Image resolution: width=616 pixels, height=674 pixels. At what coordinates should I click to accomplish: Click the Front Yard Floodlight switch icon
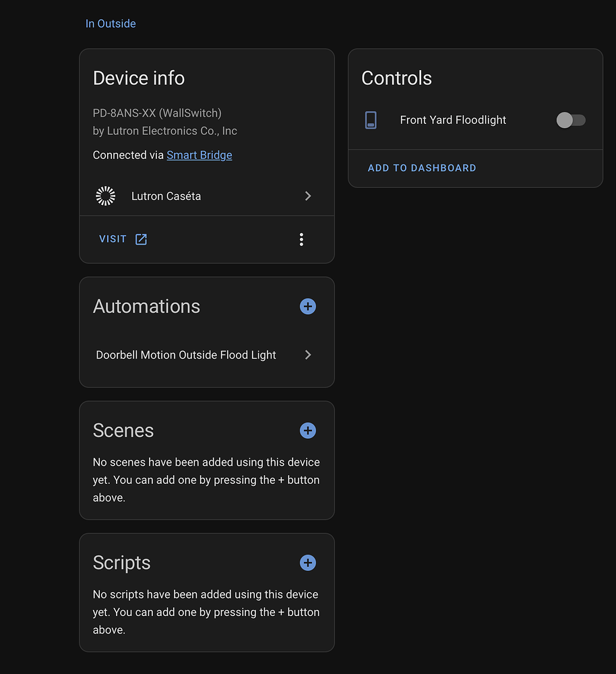(371, 121)
